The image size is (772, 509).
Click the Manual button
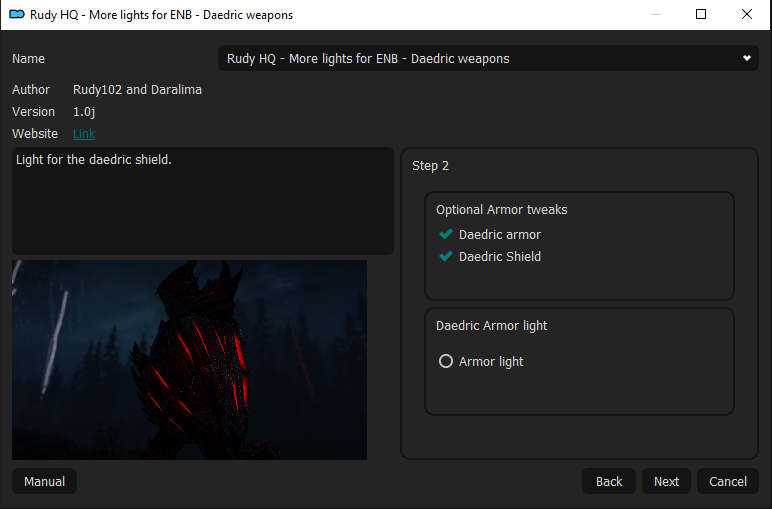pyautogui.click(x=44, y=481)
